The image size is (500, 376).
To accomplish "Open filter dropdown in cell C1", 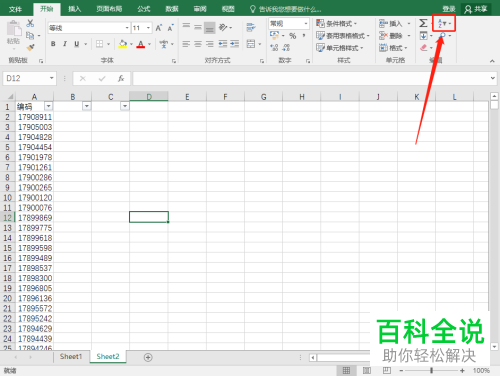I will coord(125,106).
